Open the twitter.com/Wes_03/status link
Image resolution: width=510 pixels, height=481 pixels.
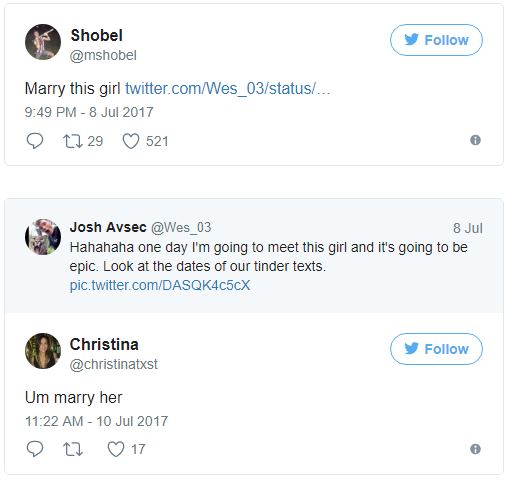coord(228,89)
